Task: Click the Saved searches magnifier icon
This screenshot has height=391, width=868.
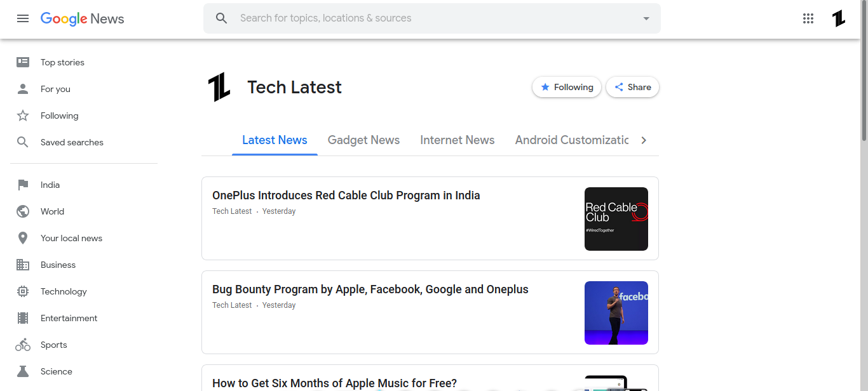Action: 23,142
